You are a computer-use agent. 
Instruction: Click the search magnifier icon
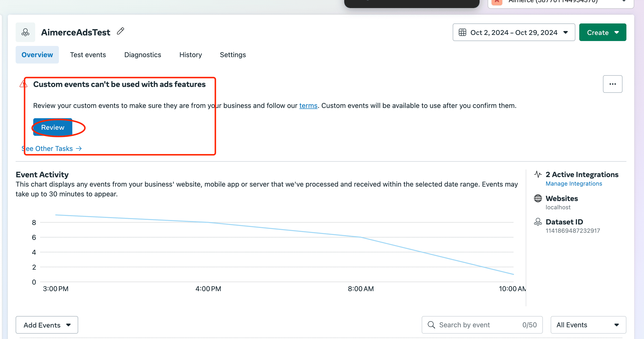click(431, 325)
